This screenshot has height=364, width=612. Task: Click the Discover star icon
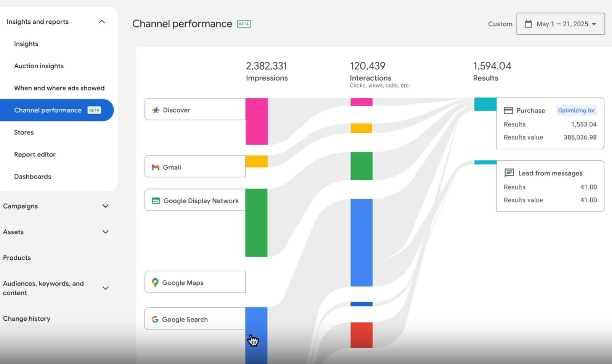click(x=155, y=109)
